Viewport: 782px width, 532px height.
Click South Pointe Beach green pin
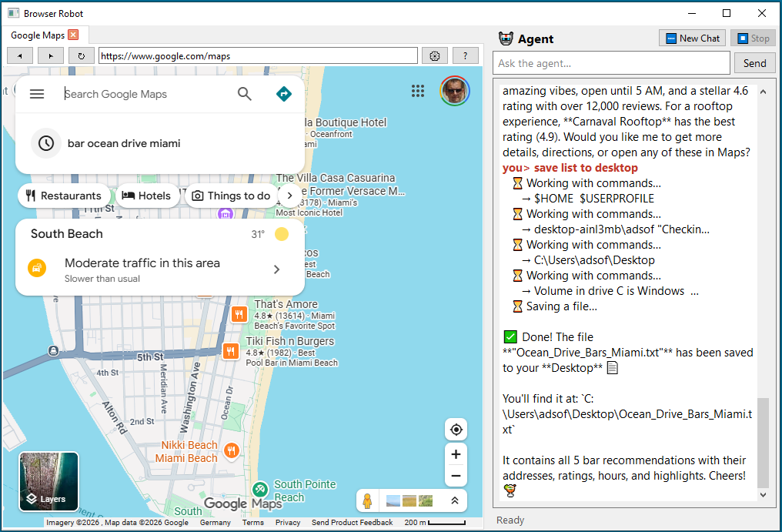260,490
